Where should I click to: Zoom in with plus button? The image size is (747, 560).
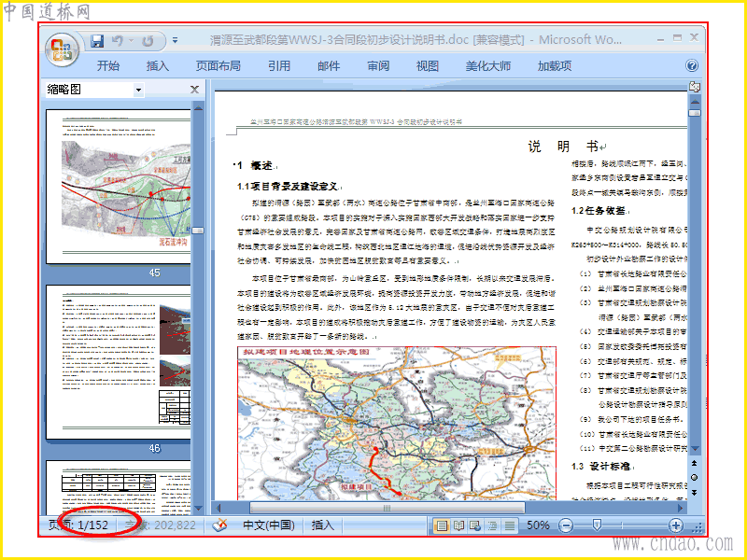[x=675, y=525]
